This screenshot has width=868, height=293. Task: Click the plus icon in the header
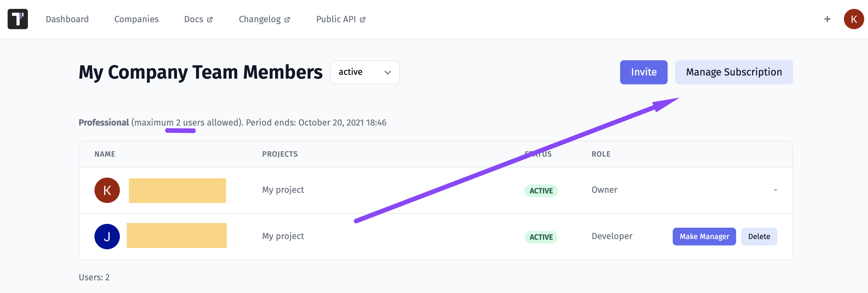point(827,19)
